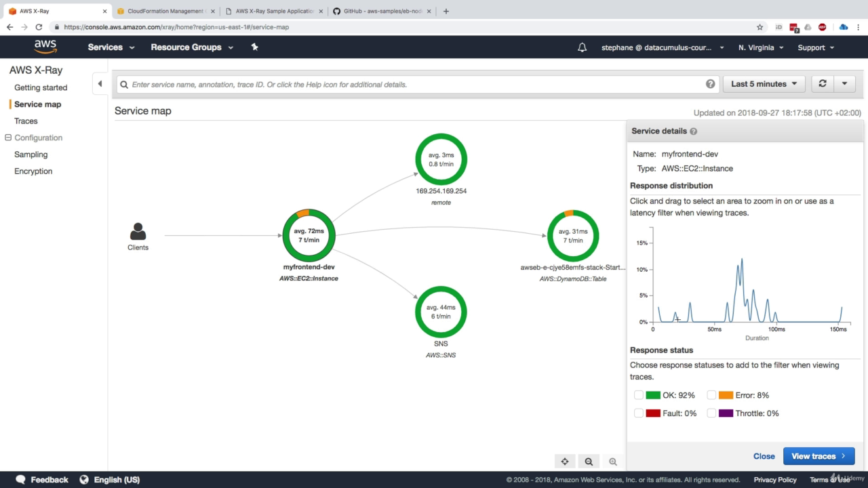
Task: Open the stephane account dropdown
Action: pos(663,47)
